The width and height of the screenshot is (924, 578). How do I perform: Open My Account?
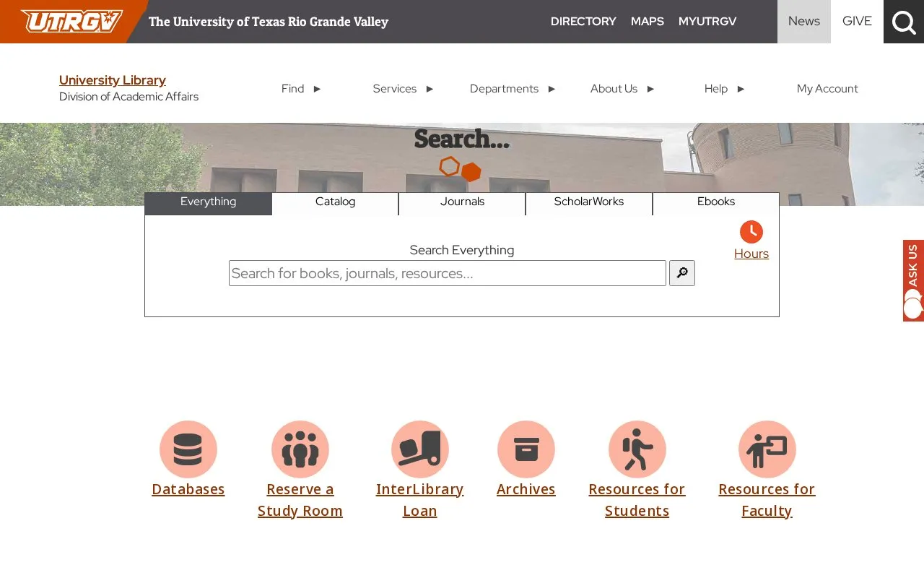point(827,89)
